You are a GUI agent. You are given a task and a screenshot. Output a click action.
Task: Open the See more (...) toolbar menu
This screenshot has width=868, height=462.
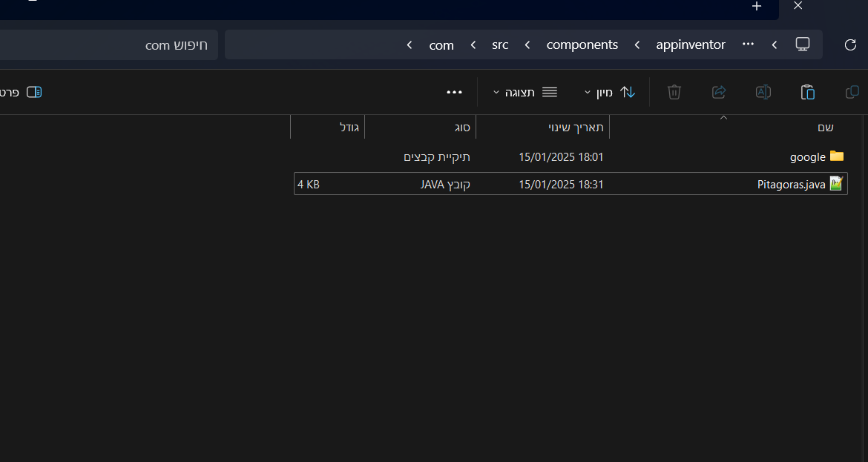(454, 92)
